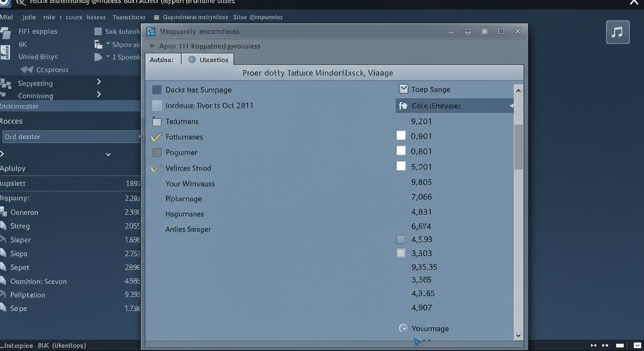Toggle the Dacks hac Sumpage checkbox

(x=157, y=90)
